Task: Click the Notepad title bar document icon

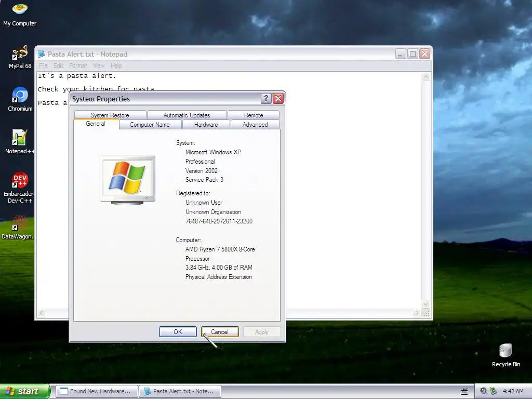Action: (42, 54)
